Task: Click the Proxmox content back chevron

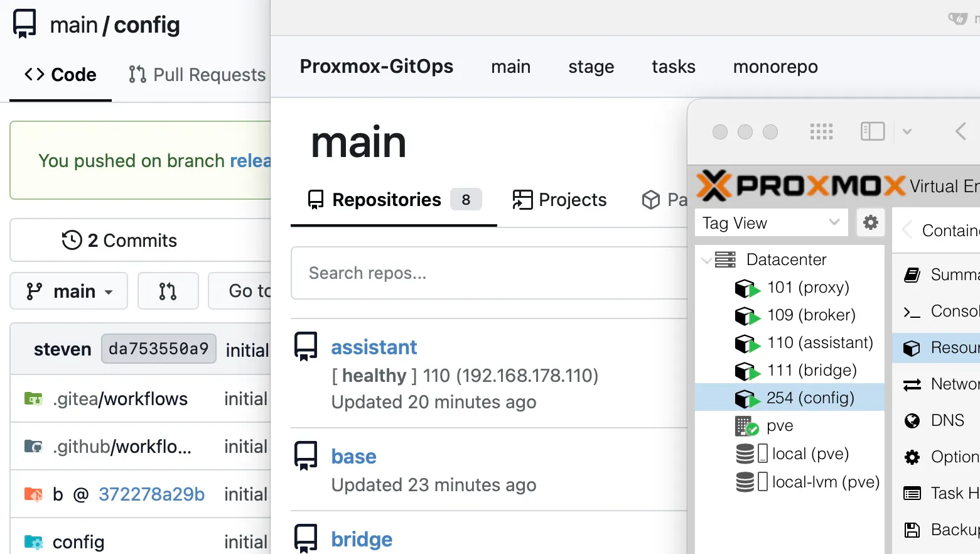Action: point(907,231)
